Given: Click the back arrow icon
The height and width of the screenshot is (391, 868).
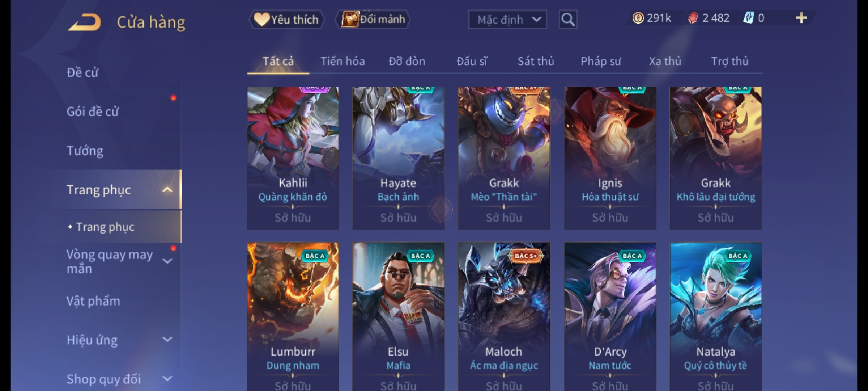Looking at the screenshot, I should (x=84, y=22).
